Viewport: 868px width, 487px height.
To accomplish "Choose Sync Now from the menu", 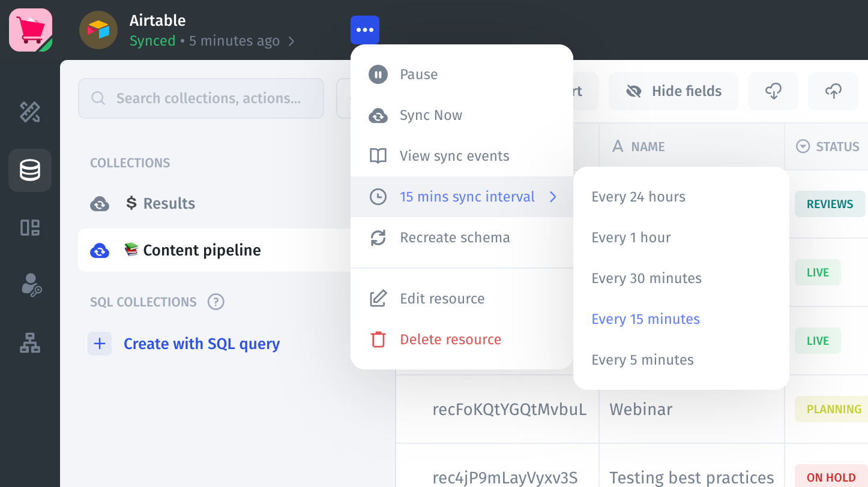I will pos(462,115).
